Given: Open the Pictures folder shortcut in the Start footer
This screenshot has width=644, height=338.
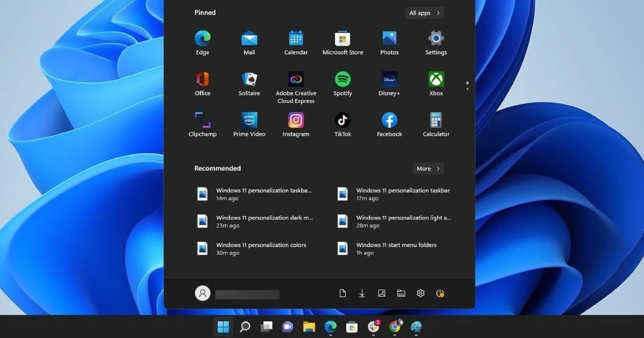Looking at the screenshot, I should pos(382,293).
